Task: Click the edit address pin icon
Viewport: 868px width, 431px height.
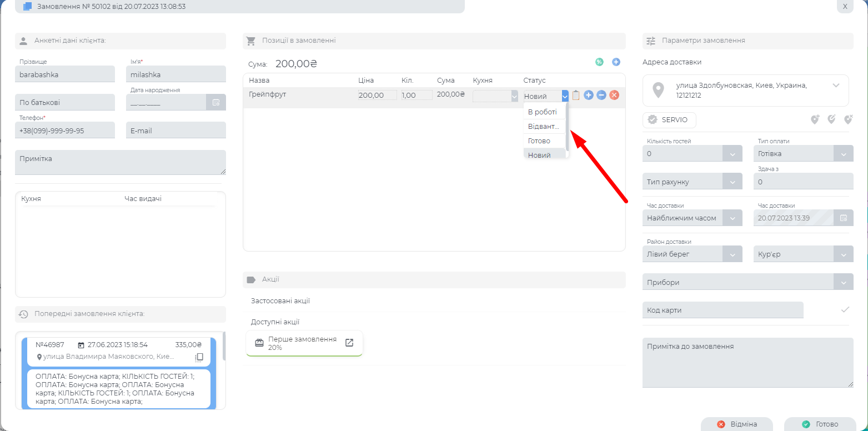Action: coord(831,119)
